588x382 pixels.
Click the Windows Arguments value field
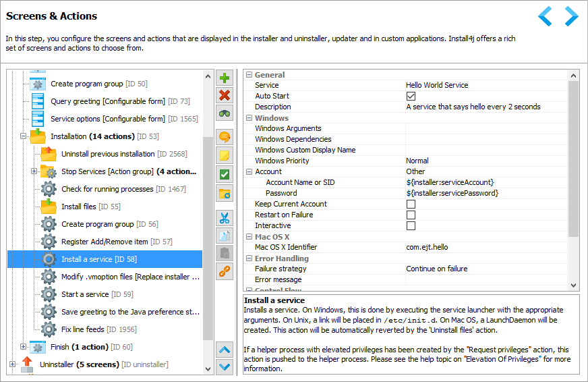point(484,128)
